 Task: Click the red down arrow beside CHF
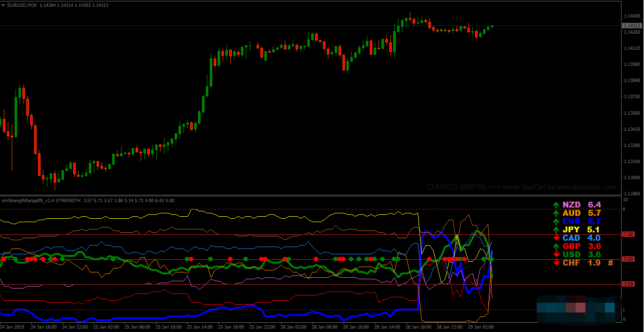pyautogui.click(x=556, y=263)
